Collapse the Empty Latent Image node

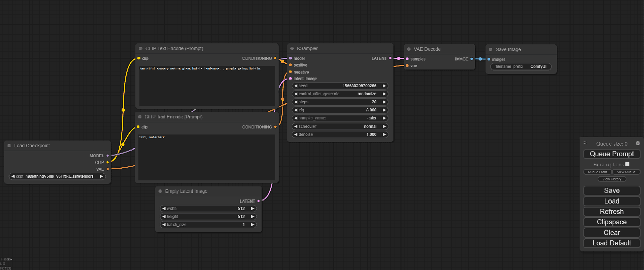[x=160, y=191]
